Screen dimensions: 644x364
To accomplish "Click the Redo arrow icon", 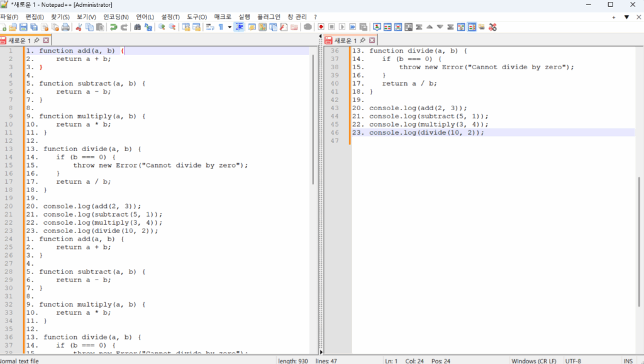I will pos(124,27).
